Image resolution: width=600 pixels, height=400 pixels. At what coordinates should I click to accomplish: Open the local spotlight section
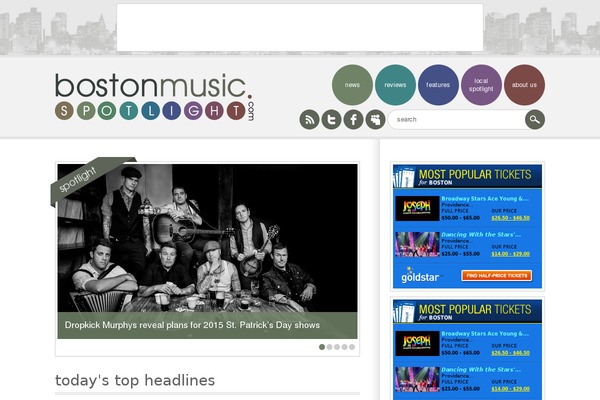(481, 85)
